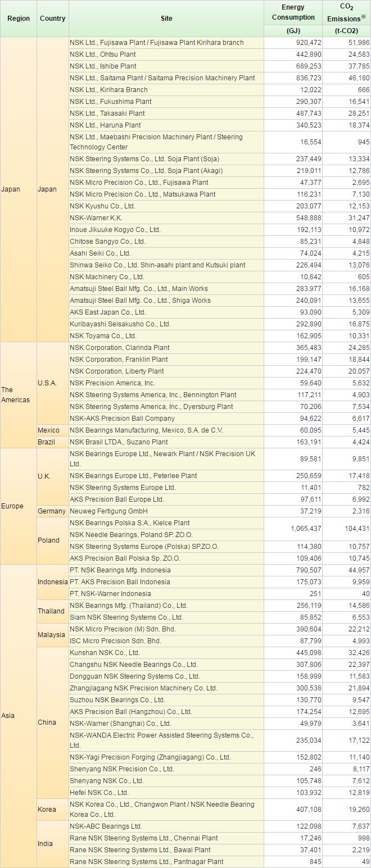Click the Energy Consumption (GJ) header
Screen dimensions: 371x868
tap(293, 19)
